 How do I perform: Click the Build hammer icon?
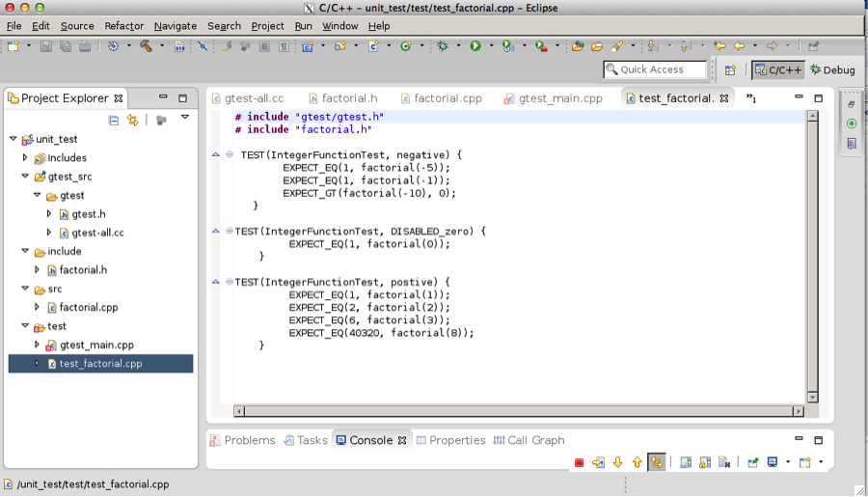[x=147, y=46]
